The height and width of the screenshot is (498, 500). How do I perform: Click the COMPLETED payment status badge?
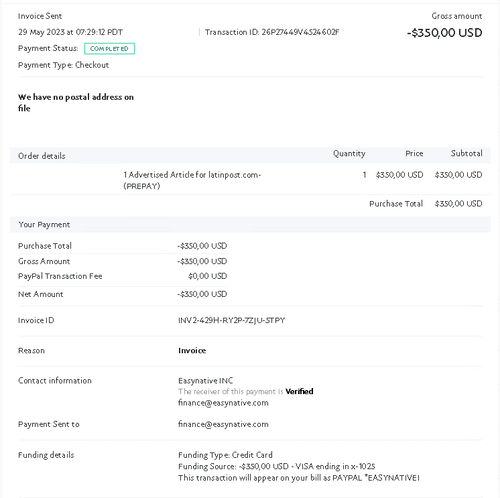109,49
